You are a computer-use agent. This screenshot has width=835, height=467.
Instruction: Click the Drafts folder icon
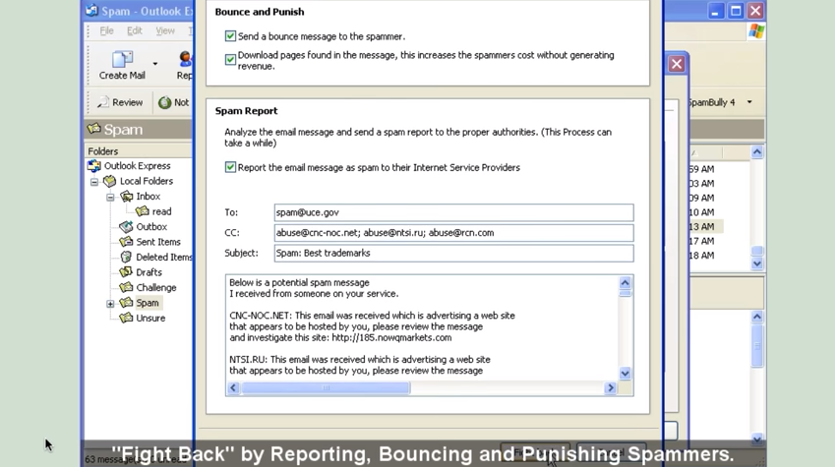coord(126,272)
